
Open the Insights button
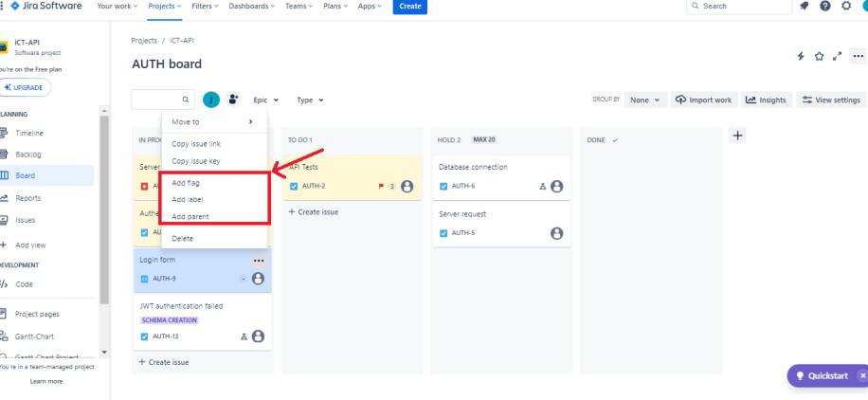pos(767,100)
